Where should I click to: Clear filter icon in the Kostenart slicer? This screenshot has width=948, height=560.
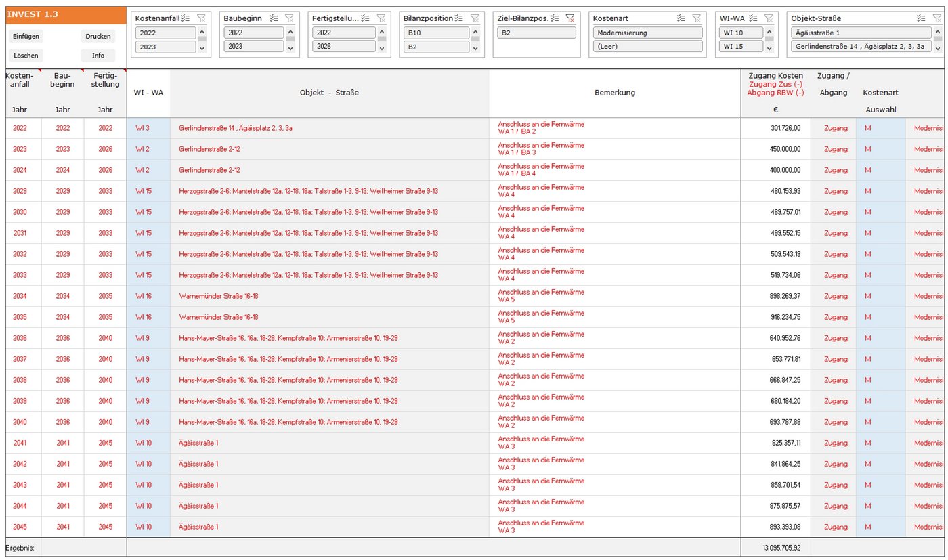pos(695,18)
